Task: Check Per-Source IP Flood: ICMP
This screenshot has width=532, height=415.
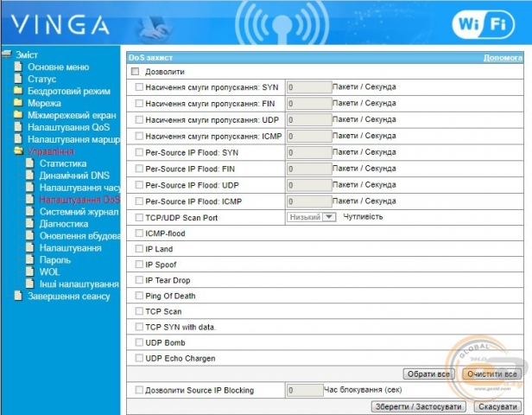Action: [139, 201]
